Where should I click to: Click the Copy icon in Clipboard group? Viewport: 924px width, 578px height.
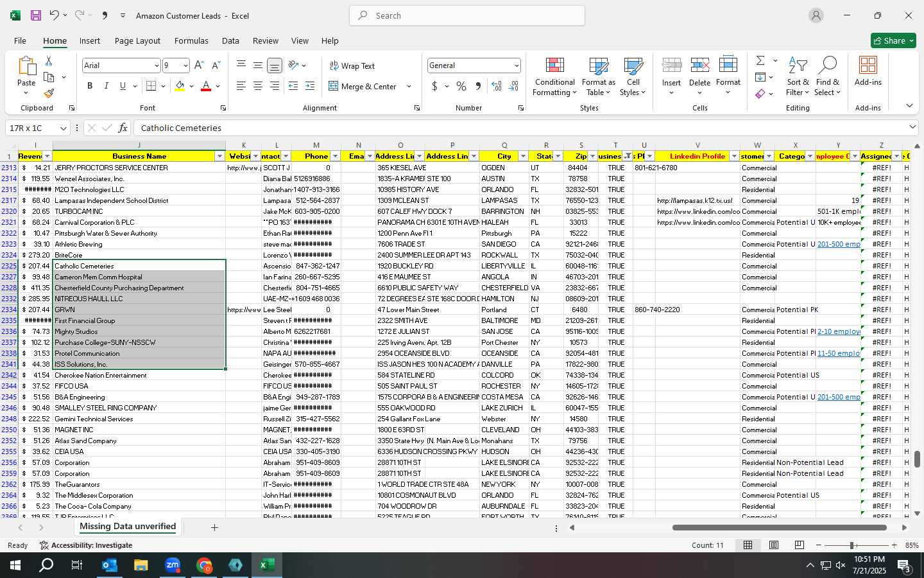click(49, 77)
